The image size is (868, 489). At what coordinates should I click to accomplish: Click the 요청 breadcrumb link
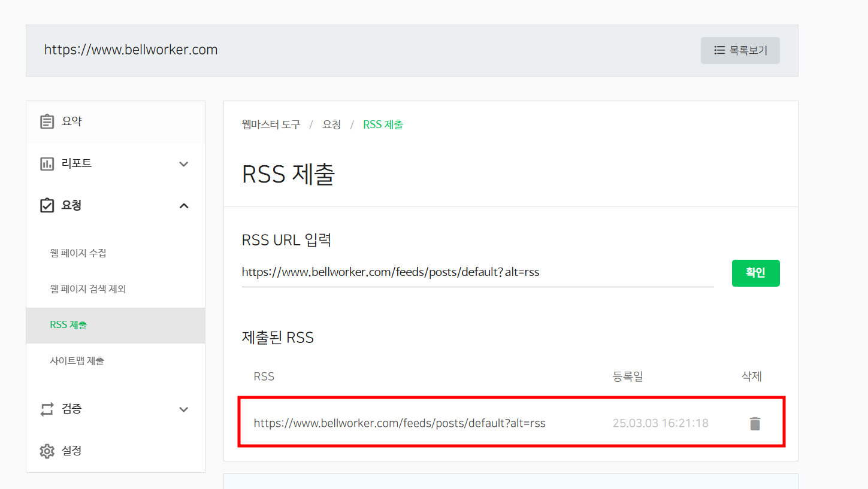tap(331, 124)
